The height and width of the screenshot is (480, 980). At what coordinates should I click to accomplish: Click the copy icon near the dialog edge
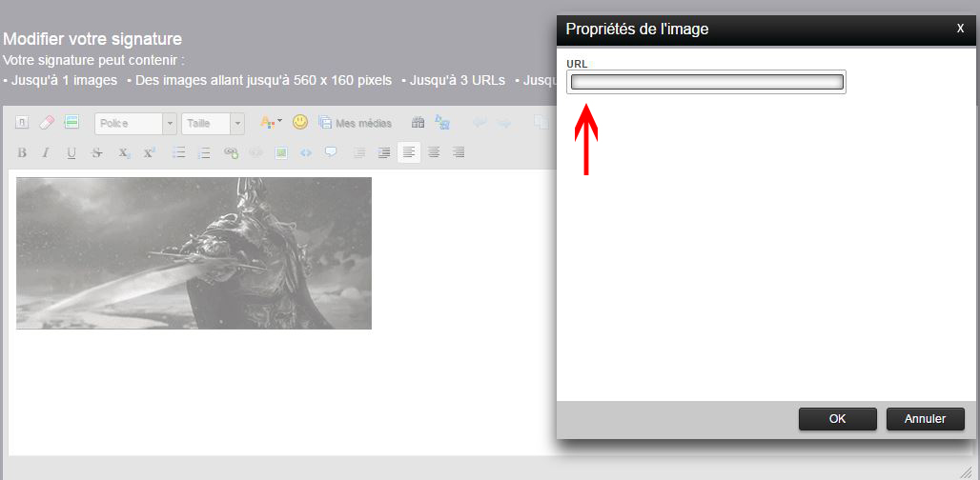point(541,122)
